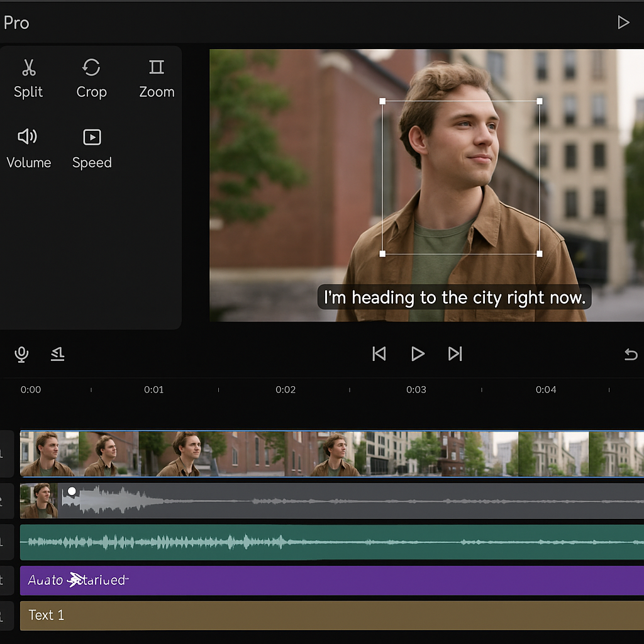644x644 pixels.
Task: Skip to previous clip
Action: coord(379,353)
